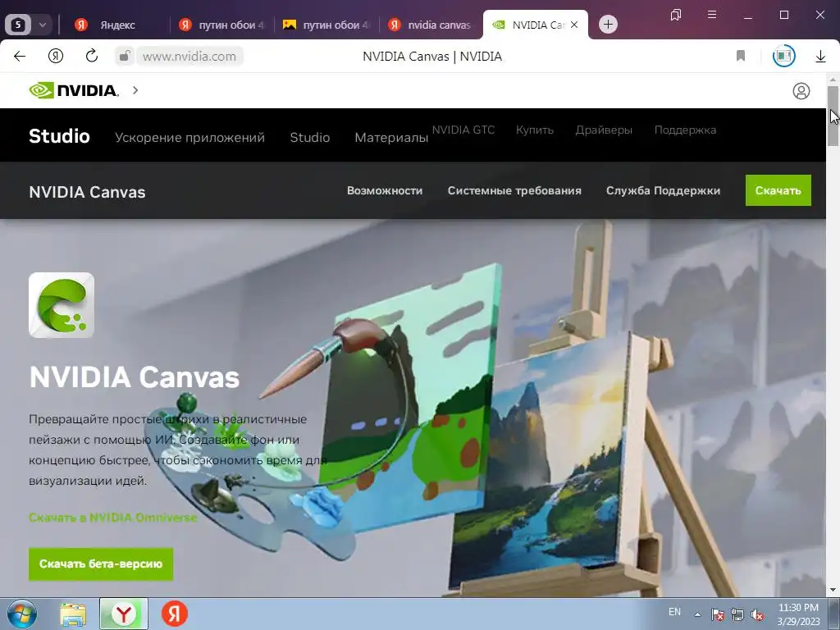Open the user account profile icon
This screenshot has height=630, width=840.
[x=801, y=91]
